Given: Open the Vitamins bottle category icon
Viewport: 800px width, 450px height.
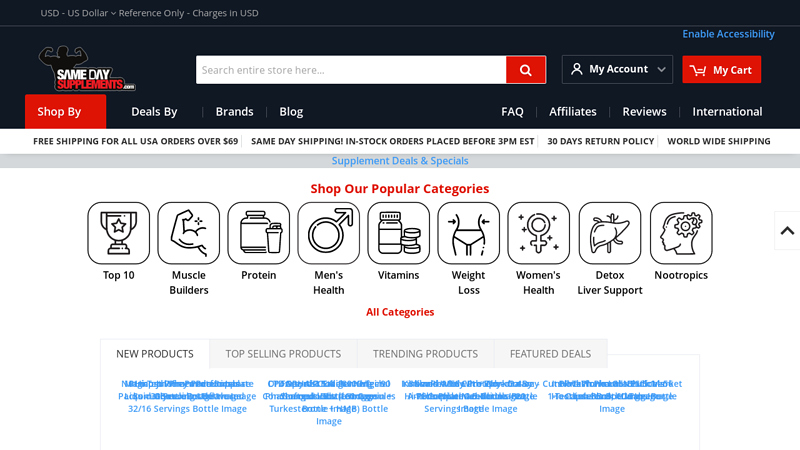Looking at the screenshot, I should coord(398,233).
